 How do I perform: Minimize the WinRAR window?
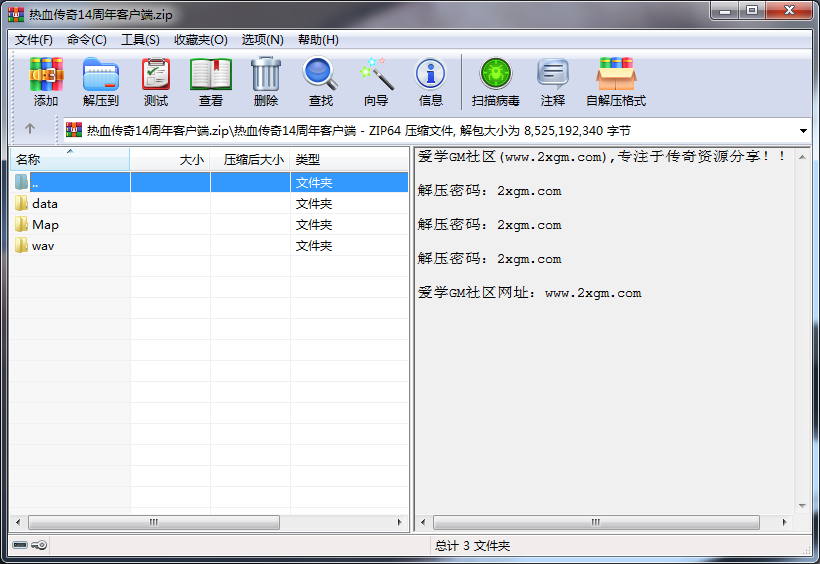click(724, 10)
